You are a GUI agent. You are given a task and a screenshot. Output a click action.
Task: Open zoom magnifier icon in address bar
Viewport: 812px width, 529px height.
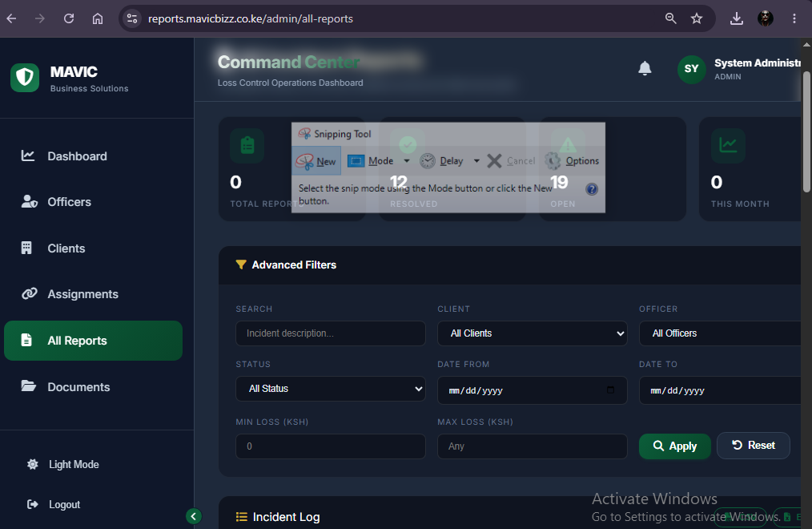(x=670, y=18)
